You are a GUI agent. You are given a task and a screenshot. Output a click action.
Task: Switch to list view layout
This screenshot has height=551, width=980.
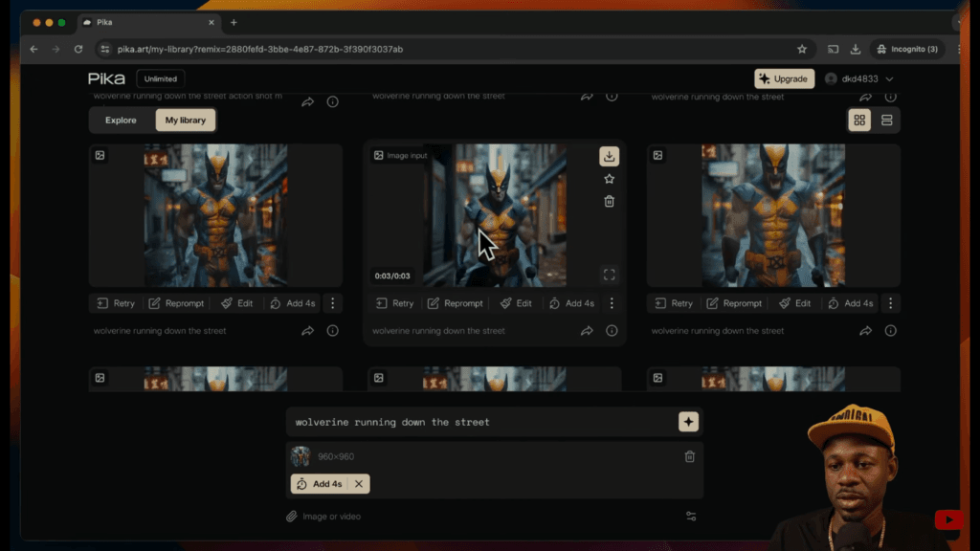coord(887,120)
